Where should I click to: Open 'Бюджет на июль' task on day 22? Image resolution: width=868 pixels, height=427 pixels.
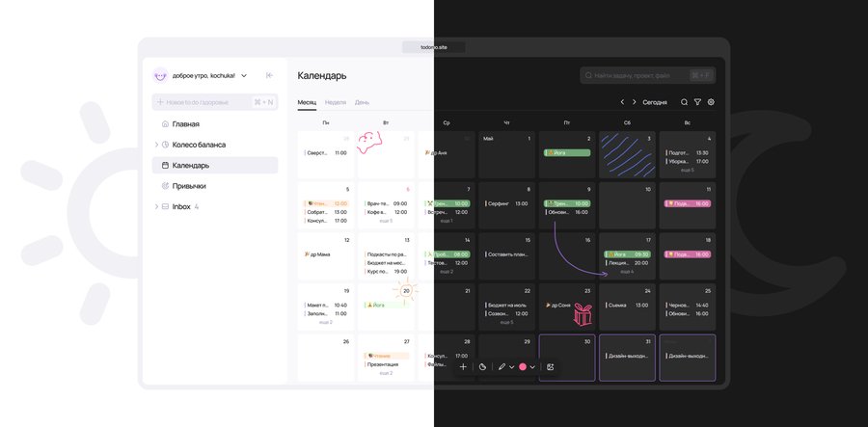(507, 305)
